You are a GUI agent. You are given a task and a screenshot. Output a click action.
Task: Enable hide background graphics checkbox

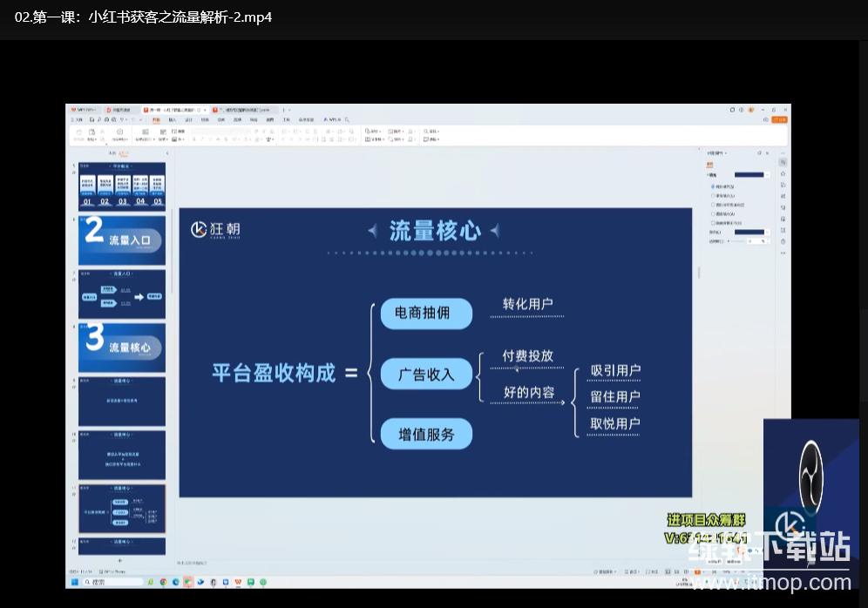point(713,222)
